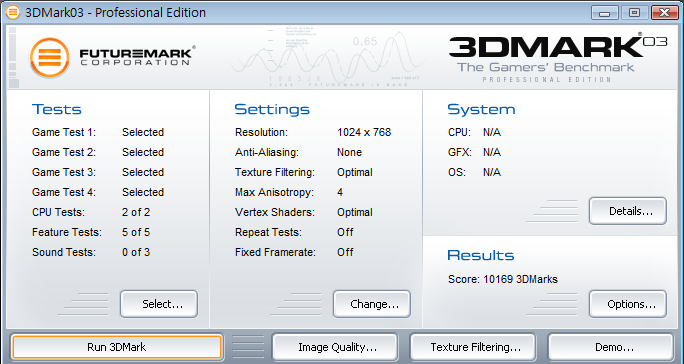684x364 pixels.
Task: Click the Resolution value 1024 x 768
Action: (364, 132)
